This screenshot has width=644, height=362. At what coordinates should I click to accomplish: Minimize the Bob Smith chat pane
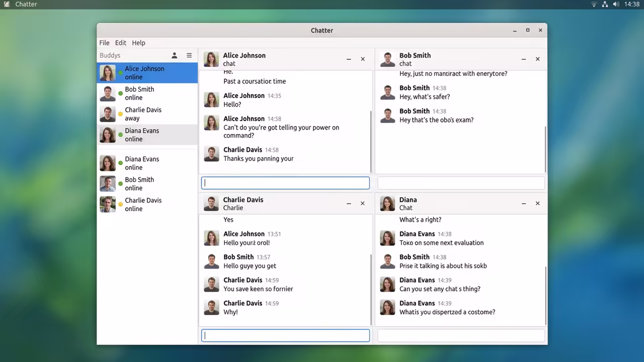point(524,59)
